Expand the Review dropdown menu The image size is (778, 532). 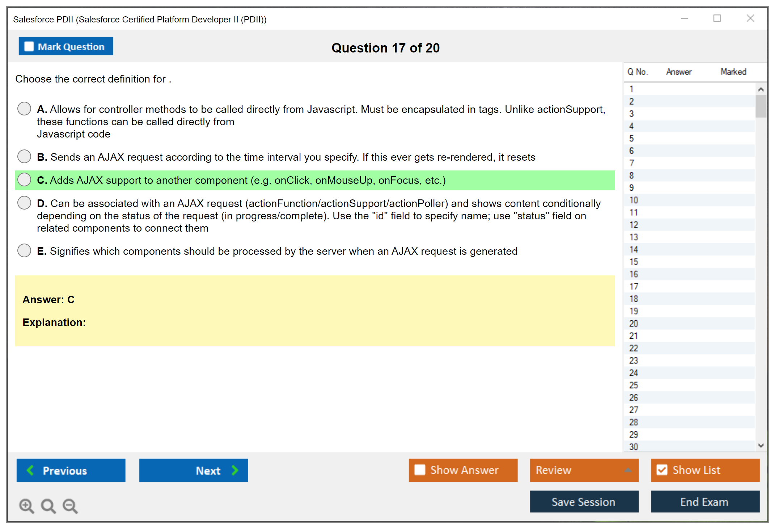628,470
